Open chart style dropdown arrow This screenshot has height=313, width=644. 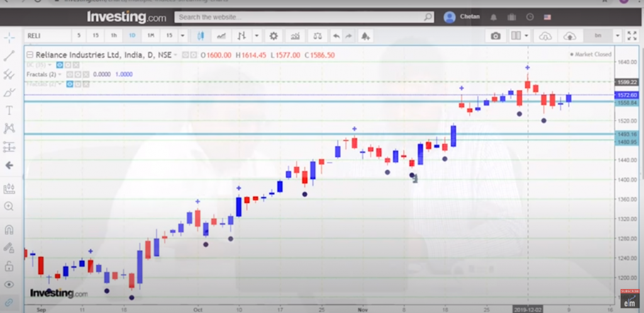pyautogui.click(x=257, y=36)
